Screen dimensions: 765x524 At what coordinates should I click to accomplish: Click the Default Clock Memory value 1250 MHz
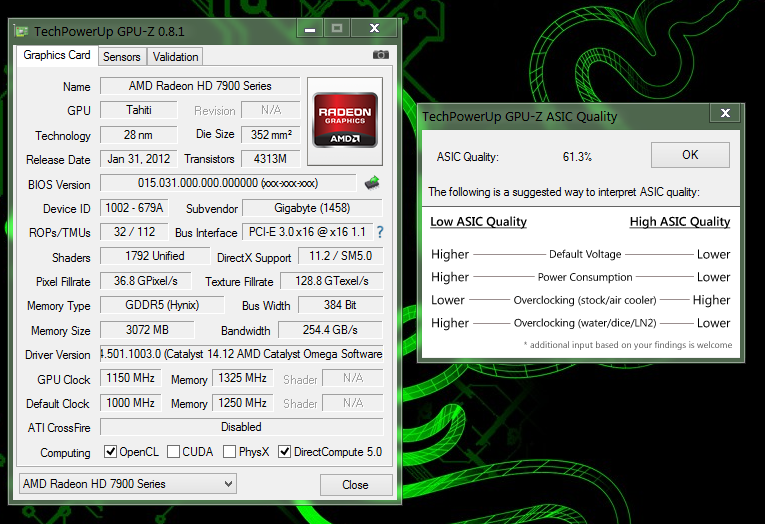tap(242, 403)
